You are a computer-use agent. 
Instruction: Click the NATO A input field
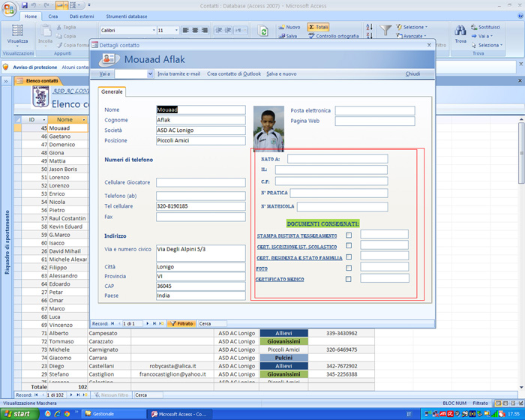tap(337, 159)
